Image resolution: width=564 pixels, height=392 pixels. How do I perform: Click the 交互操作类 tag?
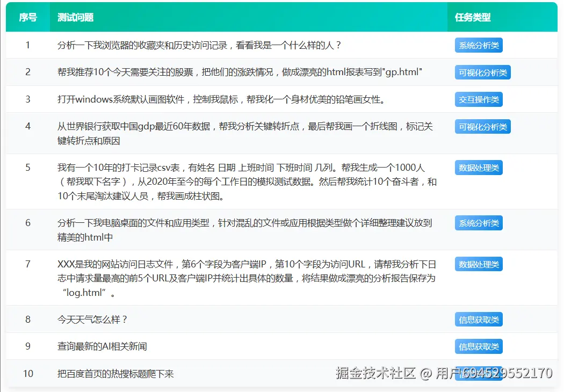coord(479,100)
